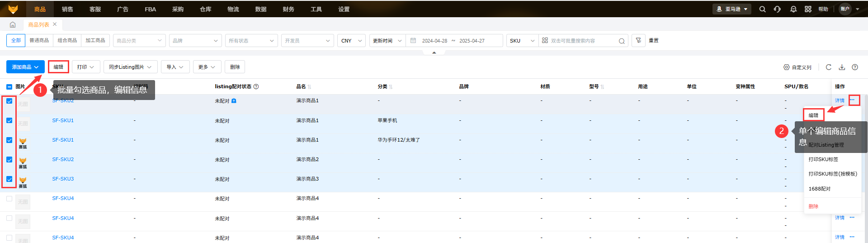Open the SF-SKU3 product link
Image resolution: width=868 pixels, height=243 pixels.
tap(63, 179)
